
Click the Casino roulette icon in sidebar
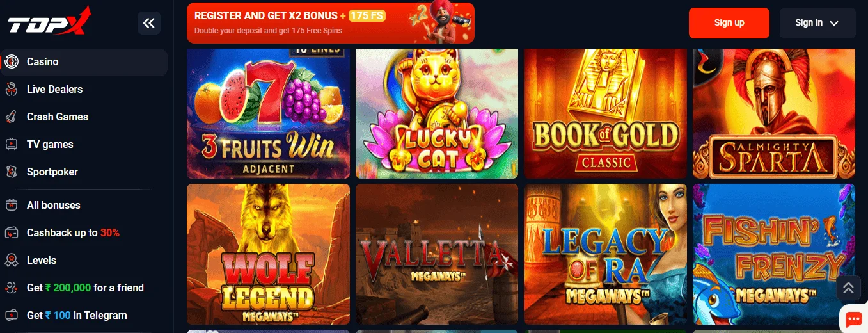[11, 62]
